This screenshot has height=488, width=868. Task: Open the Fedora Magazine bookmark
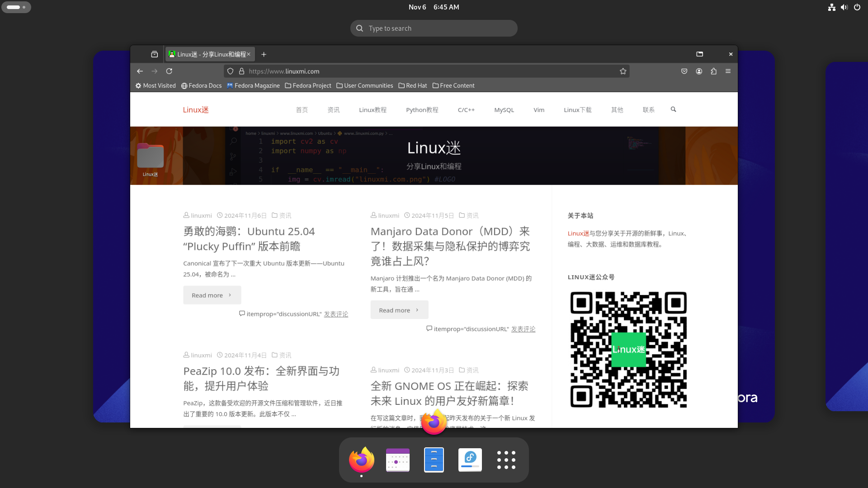click(x=253, y=85)
